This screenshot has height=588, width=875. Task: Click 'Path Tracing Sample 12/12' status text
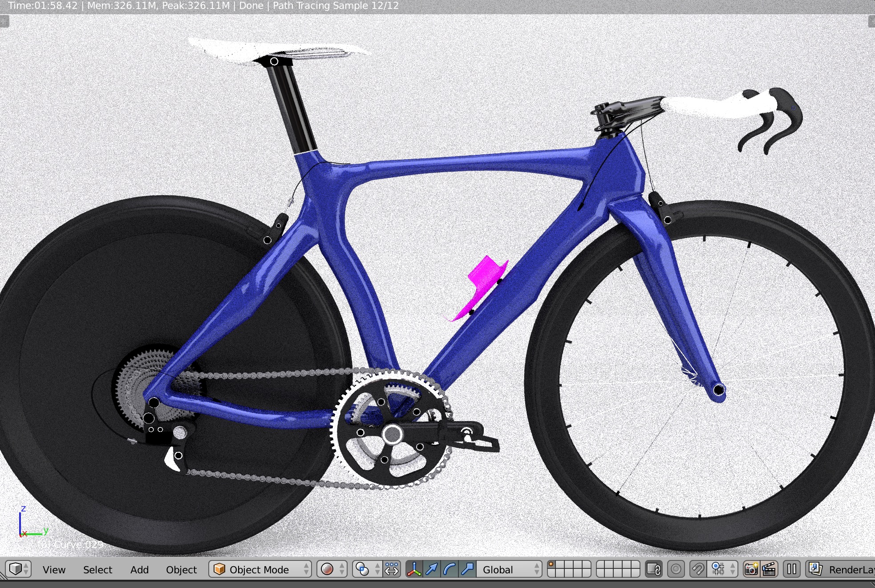pos(336,6)
